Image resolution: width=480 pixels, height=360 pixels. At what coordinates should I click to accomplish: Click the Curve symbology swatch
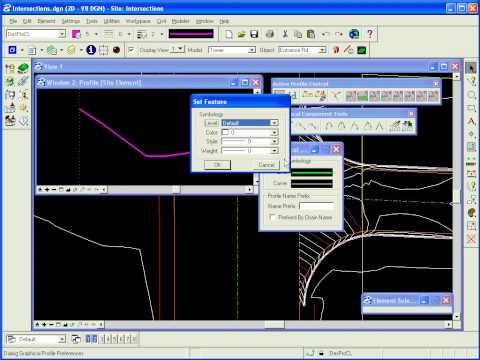312,183
